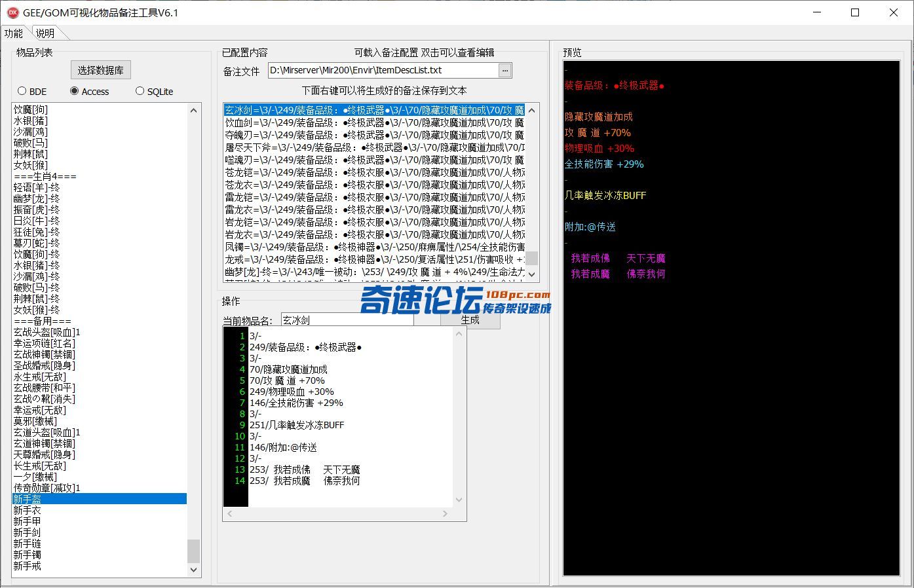Click the up arrow of the configured content scrollbar
914x588 pixels.
tap(532, 110)
